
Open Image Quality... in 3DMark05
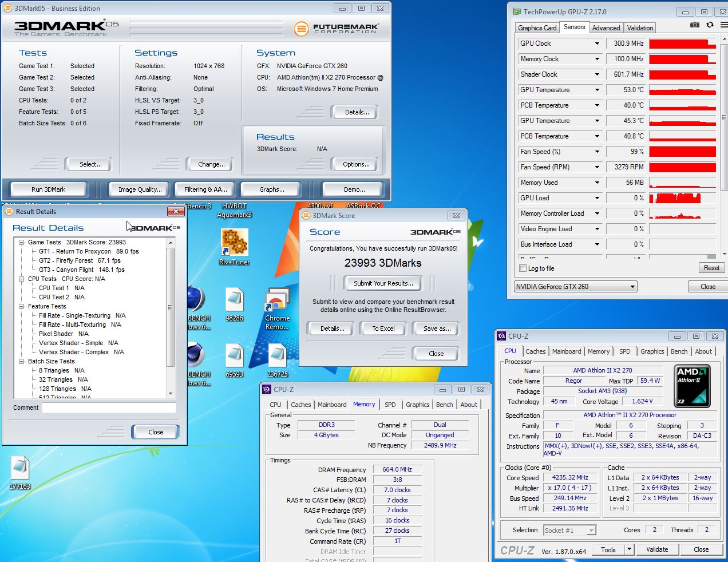(140, 189)
